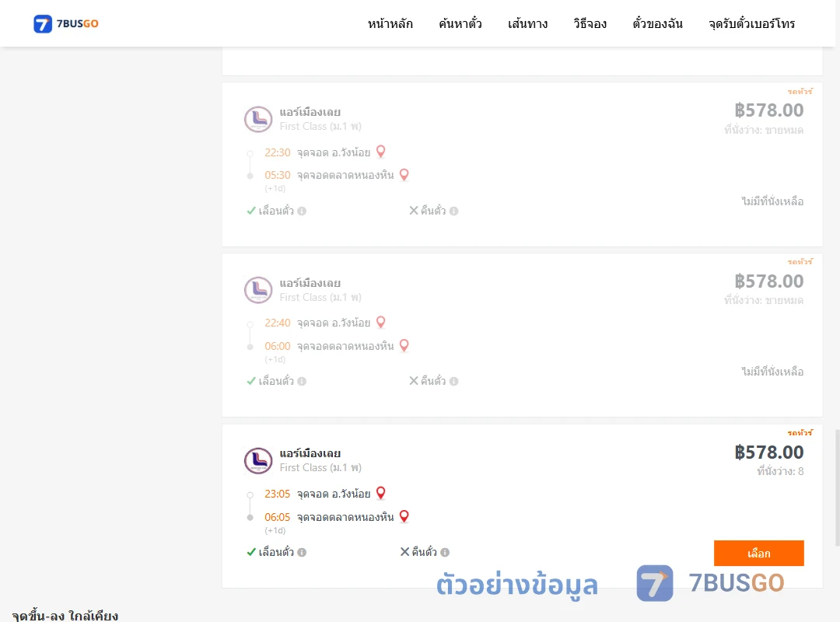Click arrival time 06:05
840x622 pixels.
click(x=278, y=518)
